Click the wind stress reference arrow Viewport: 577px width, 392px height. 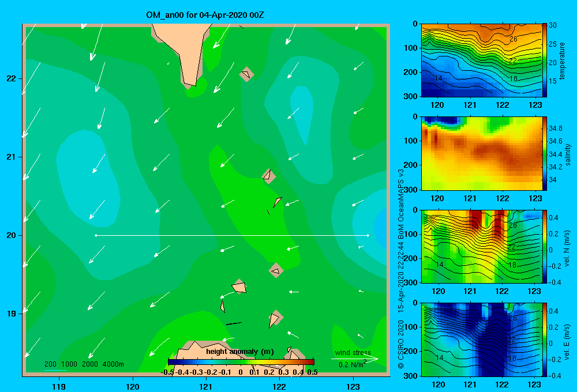355,359
